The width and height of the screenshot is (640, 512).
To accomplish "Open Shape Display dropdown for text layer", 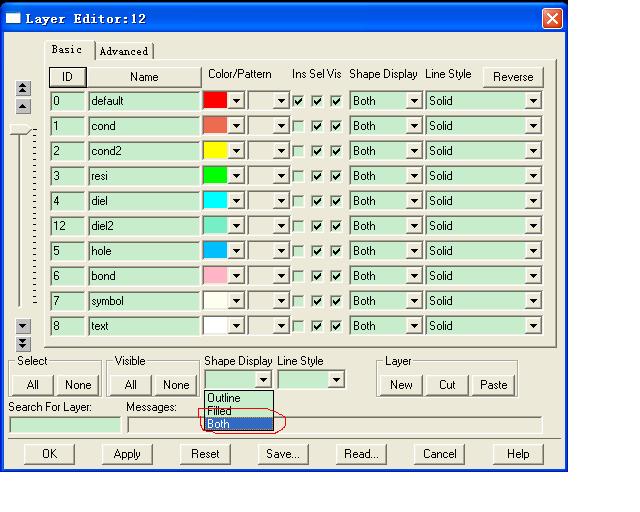I will click(x=414, y=326).
